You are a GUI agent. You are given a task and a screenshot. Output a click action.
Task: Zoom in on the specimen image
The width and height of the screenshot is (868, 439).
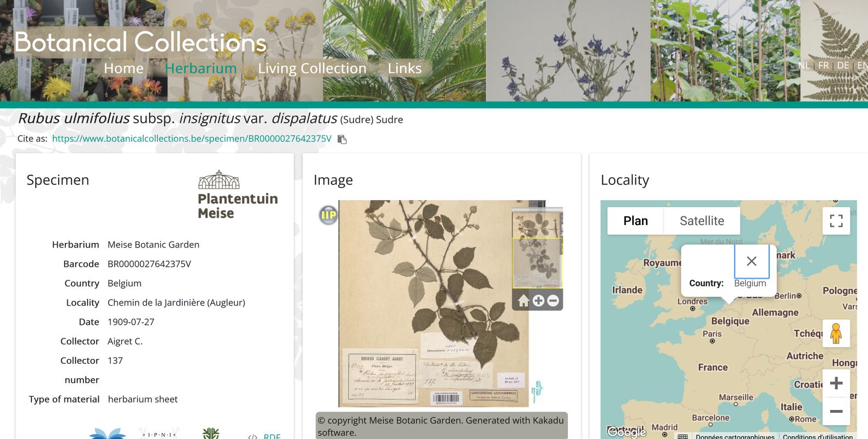tap(538, 301)
